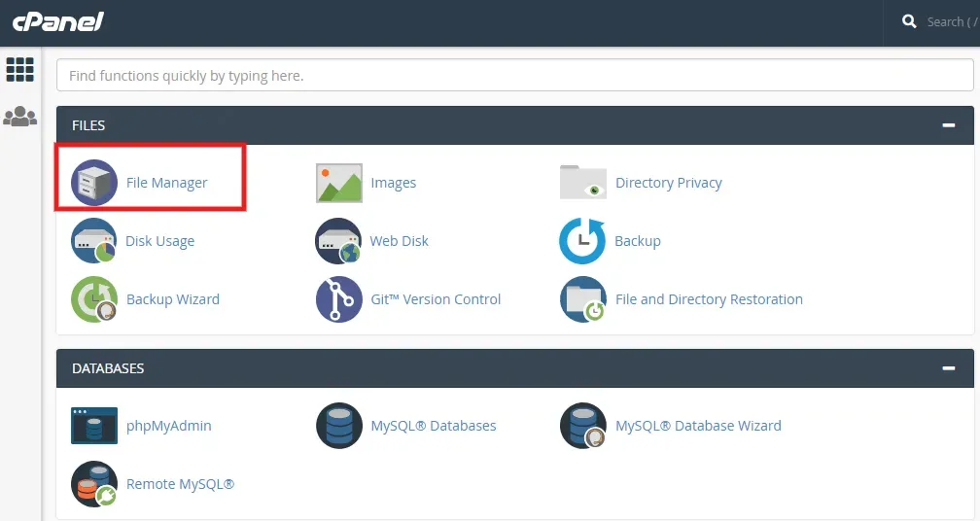Click the Images icon
Viewport: 980px width, 521px height.
coord(338,183)
